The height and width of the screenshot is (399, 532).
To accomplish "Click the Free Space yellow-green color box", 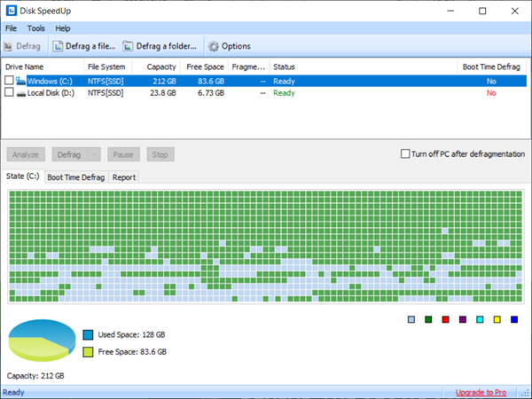I will point(88,352).
